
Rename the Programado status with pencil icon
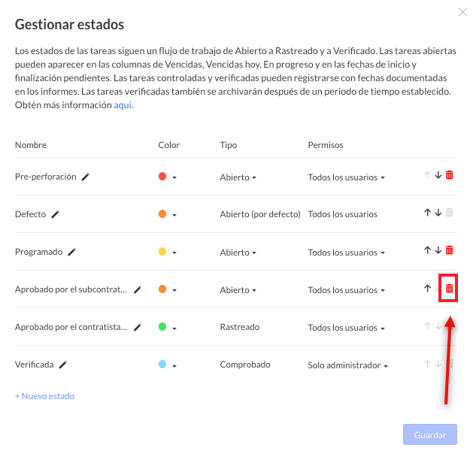[71, 252]
